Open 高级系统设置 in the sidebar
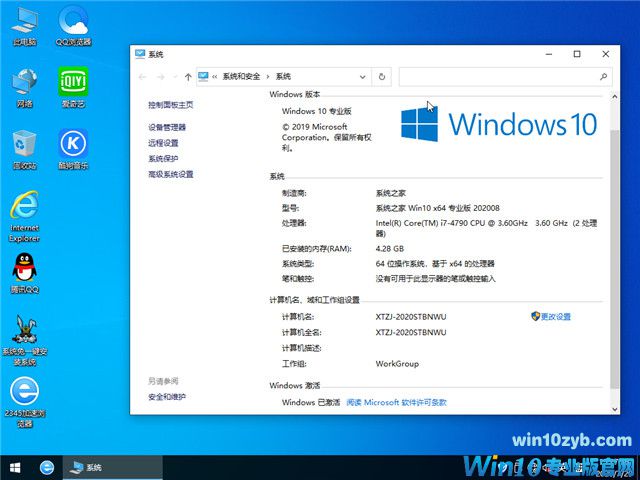The width and height of the screenshot is (640, 480). (171, 174)
